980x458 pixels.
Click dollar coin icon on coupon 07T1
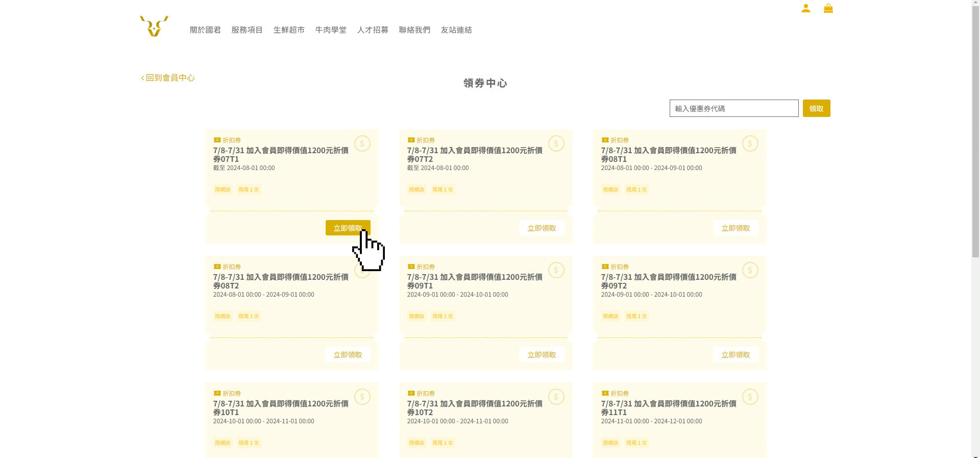point(362,143)
